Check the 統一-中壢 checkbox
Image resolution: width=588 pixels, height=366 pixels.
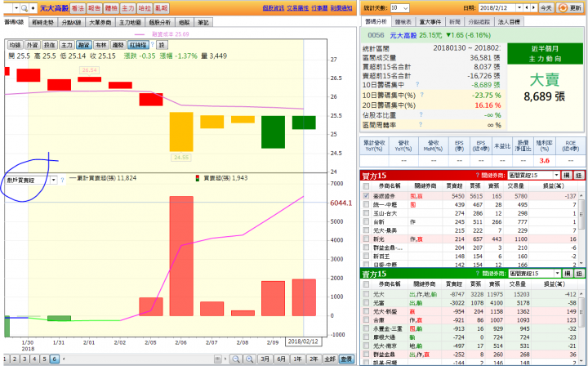pyautogui.click(x=366, y=205)
